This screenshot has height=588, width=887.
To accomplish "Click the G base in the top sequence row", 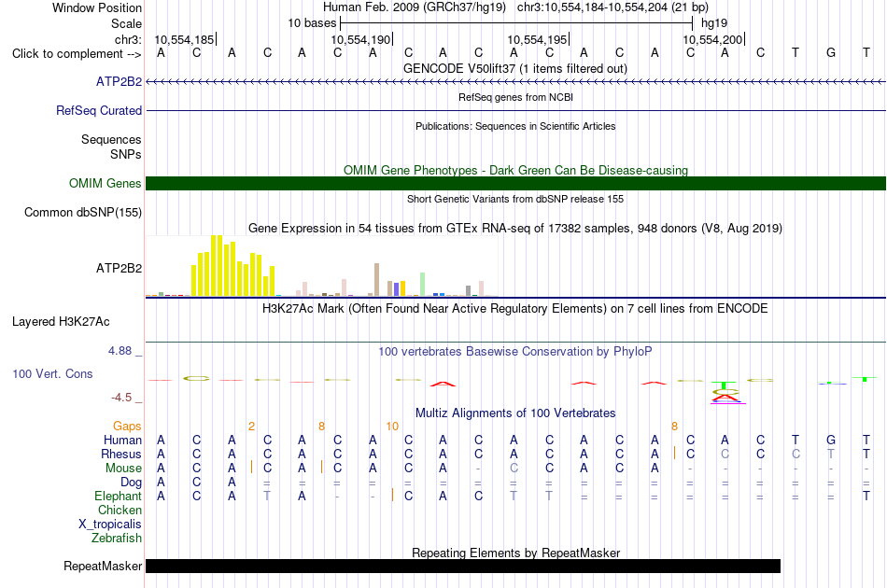I will click(830, 53).
